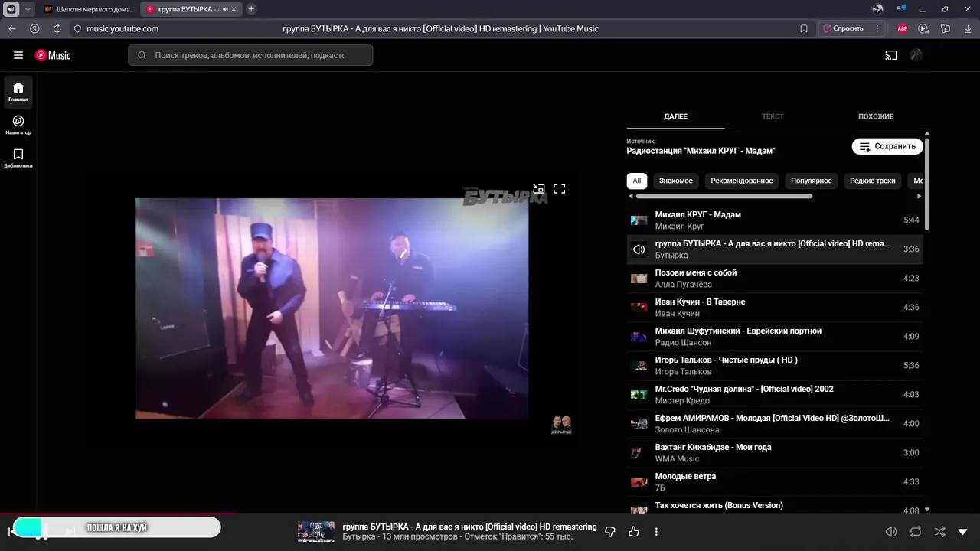This screenshot has height=551, width=980.
Task: Click the search tracks input field
Action: coord(250,55)
